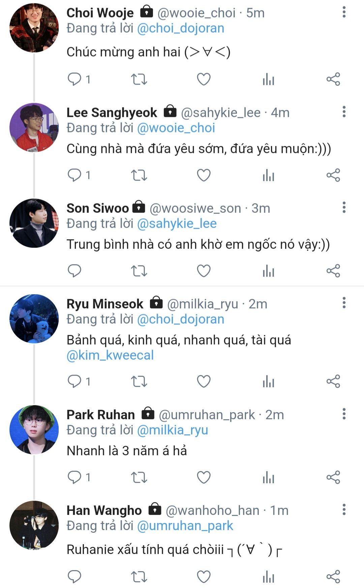The height and width of the screenshot is (588, 364).
Task: Open @choi_dojoran link in Choi Wooje's reply
Action: click(181, 28)
